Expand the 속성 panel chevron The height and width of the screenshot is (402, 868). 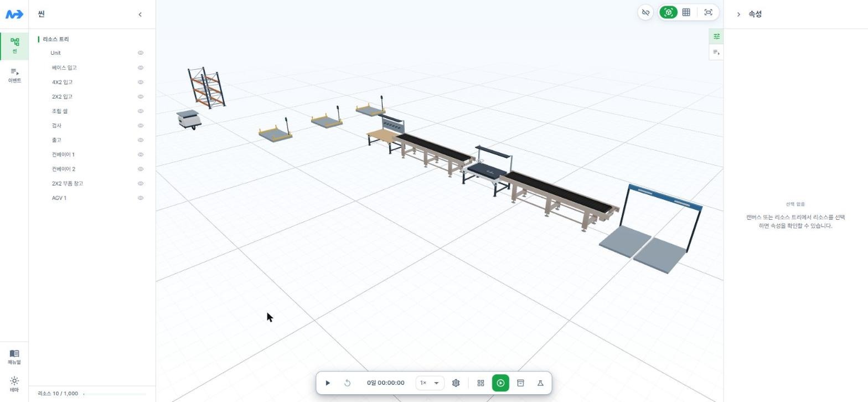pyautogui.click(x=738, y=14)
